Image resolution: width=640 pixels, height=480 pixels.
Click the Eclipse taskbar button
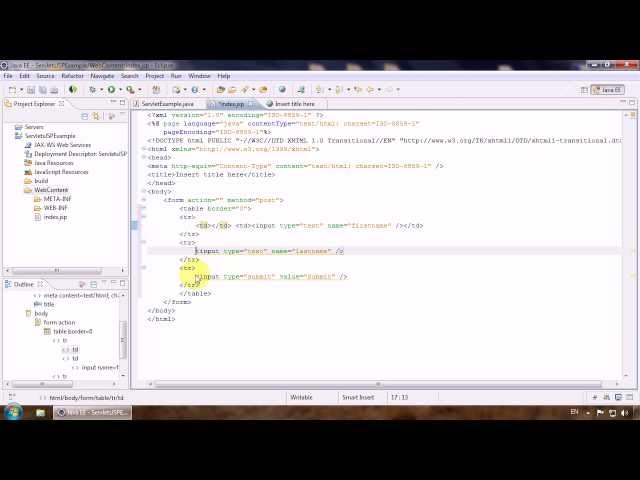(x=93, y=413)
